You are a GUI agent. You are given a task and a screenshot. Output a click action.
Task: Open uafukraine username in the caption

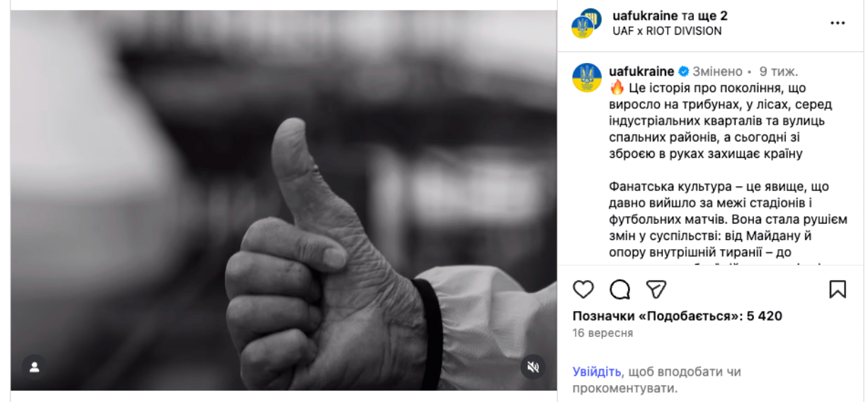click(641, 71)
